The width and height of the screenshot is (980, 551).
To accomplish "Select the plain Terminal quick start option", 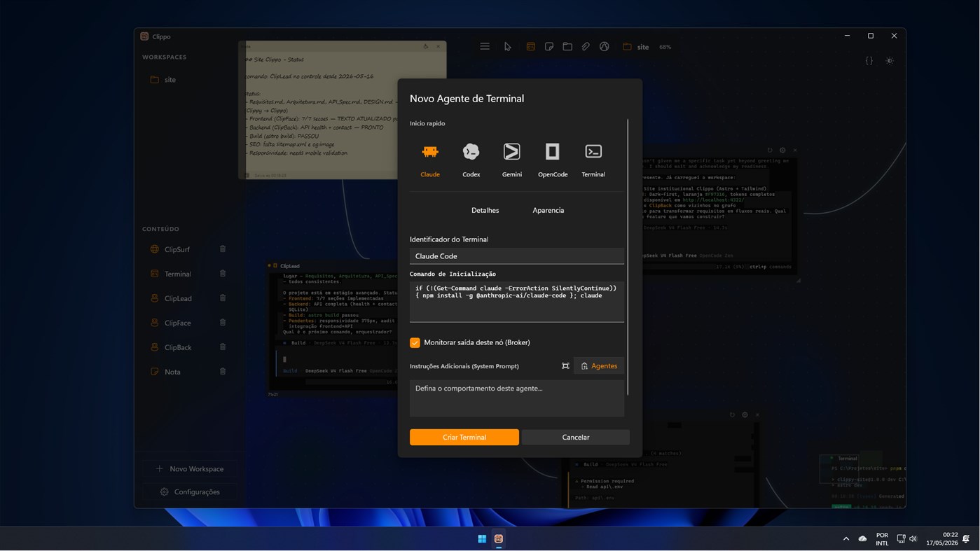I will [x=593, y=160].
